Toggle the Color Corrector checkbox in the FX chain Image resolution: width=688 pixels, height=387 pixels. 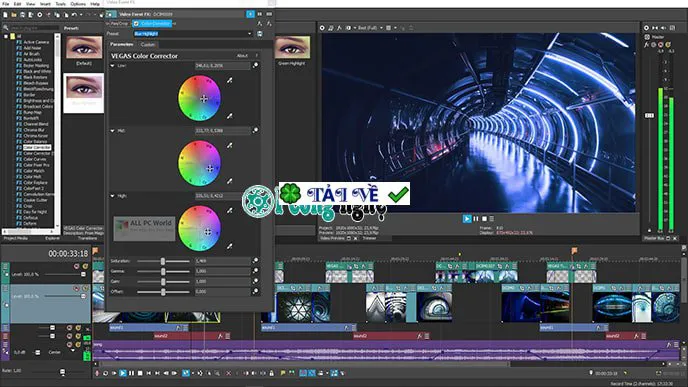pyautogui.click(x=136, y=24)
